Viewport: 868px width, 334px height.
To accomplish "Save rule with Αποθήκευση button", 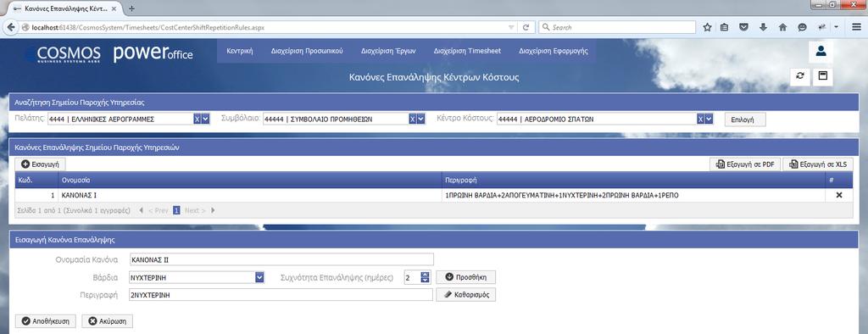I will tap(46, 321).
